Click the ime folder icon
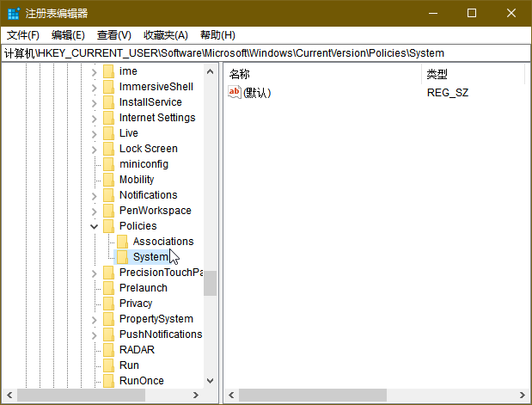Viewport: 532px width, 405px height. pyautogui.click(x=108, y=71)
